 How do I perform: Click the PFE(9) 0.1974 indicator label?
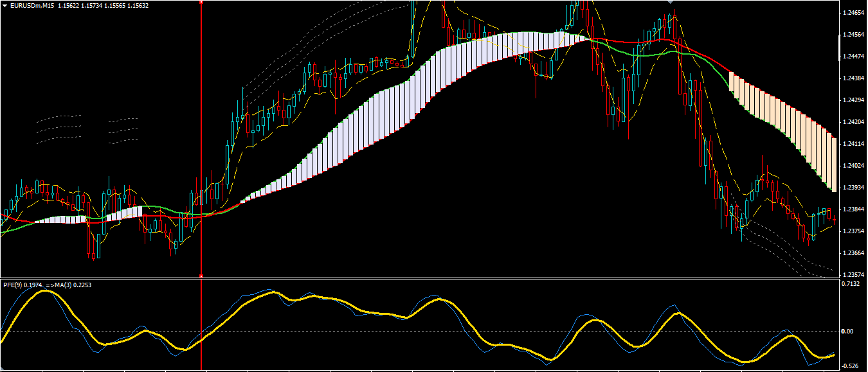tap(24, 284)
